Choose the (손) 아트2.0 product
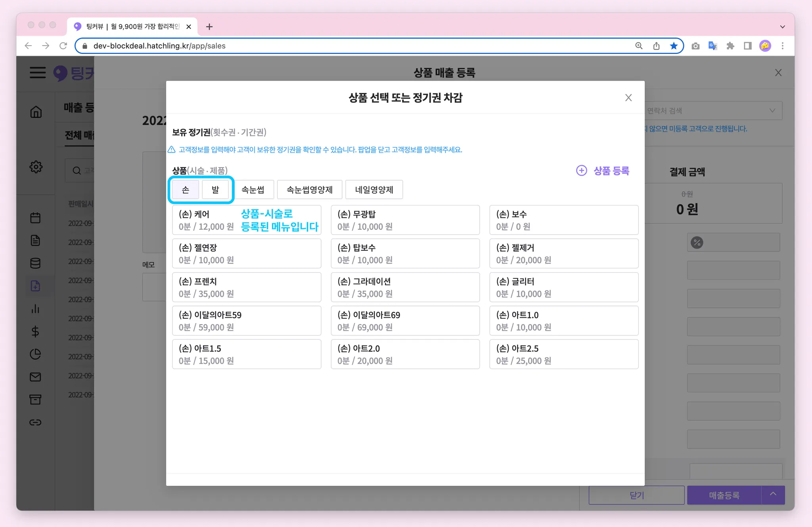 405,354
